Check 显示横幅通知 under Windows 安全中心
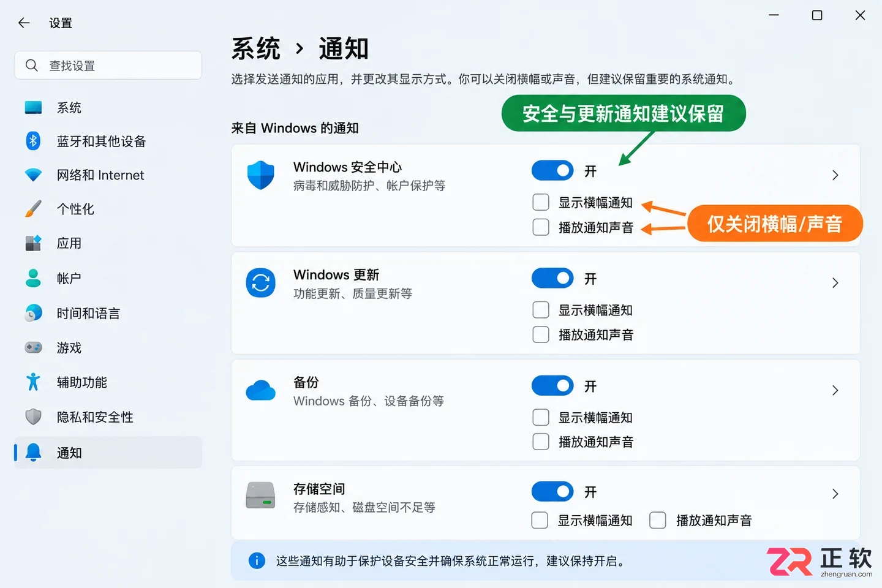 [x=541, y=203]
